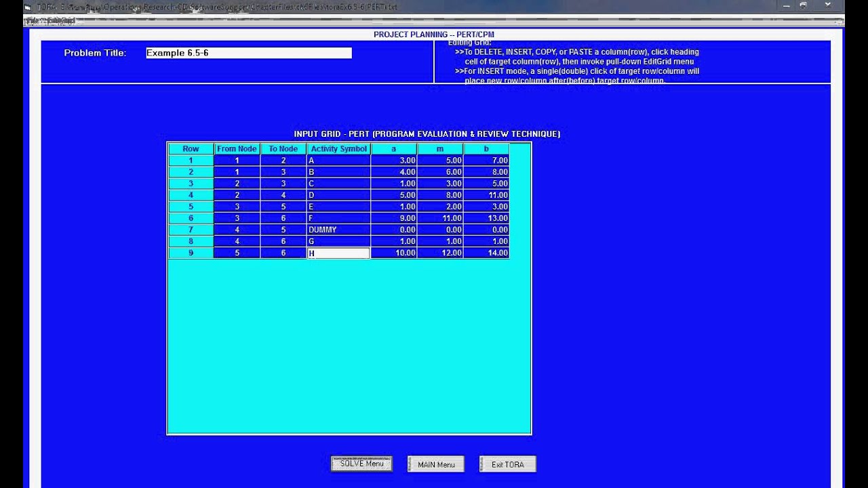Select the 'm' value 8.00 in activity D row

[x=440, y=195]
